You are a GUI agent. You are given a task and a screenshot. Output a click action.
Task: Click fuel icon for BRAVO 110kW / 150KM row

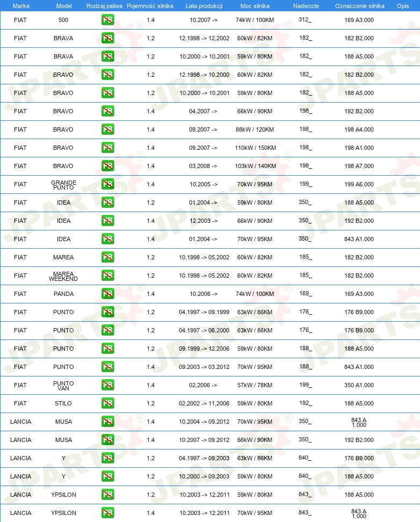[107, 148]
